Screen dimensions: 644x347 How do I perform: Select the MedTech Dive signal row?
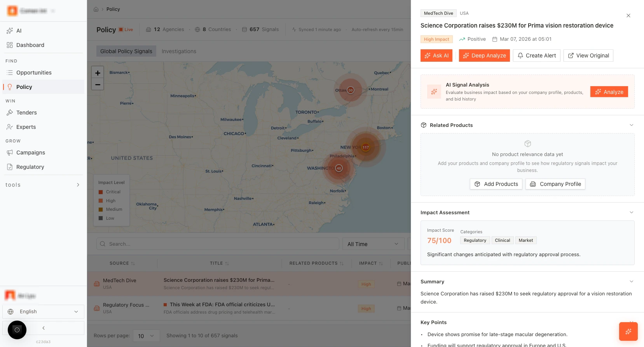point(249,284)
